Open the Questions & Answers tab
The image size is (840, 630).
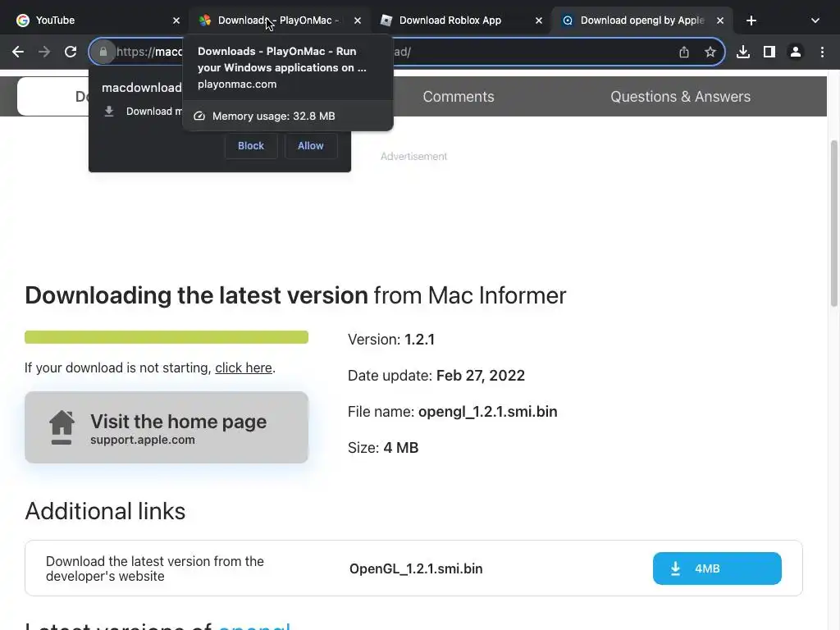click(680, 97)
